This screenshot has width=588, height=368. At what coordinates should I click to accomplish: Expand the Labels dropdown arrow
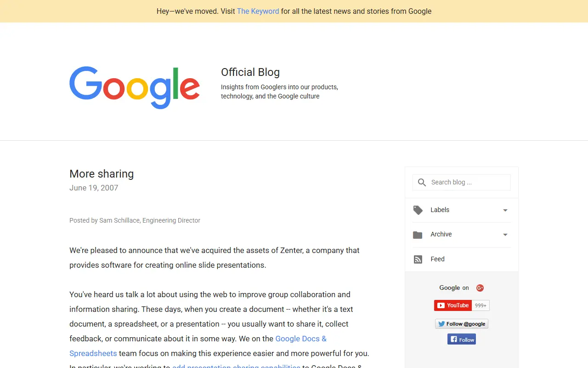coord(505,210)
